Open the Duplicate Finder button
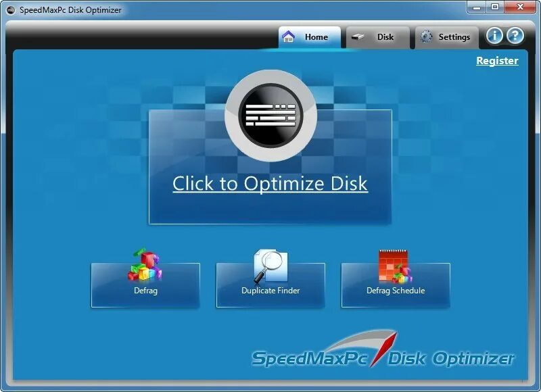 [270, 285]
